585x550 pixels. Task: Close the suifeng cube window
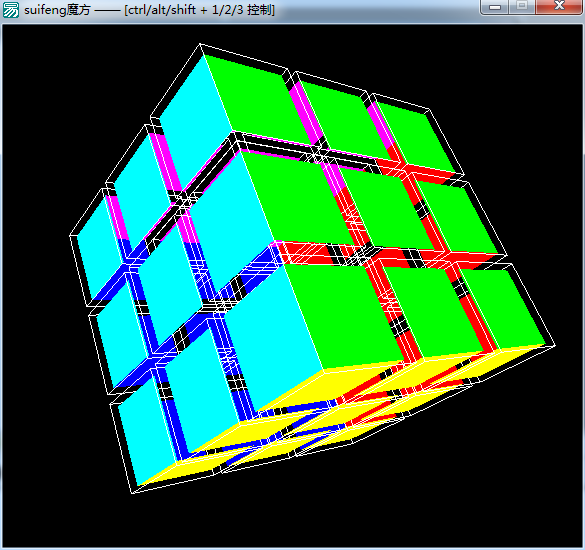(559, 6)
